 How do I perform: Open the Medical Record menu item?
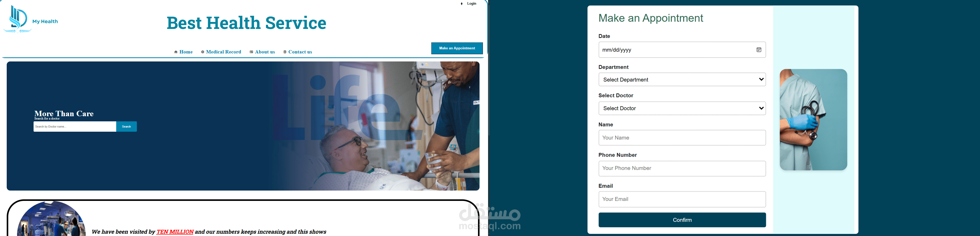click(x=224, y=52)
